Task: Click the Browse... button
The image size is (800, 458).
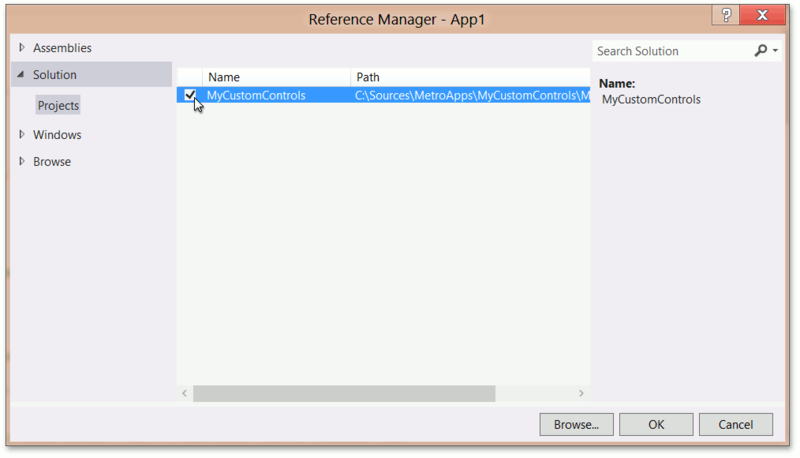Action: point(577,424)
